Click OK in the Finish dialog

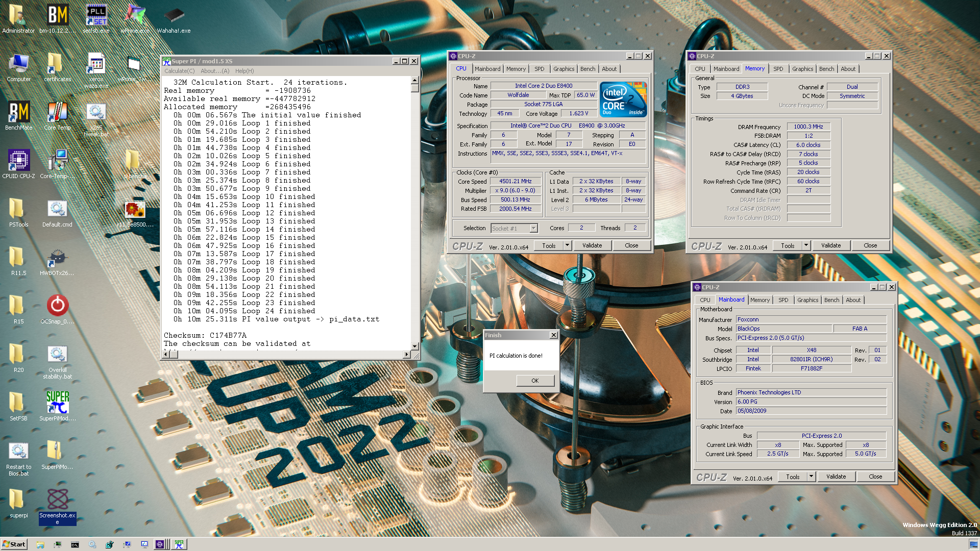tap(535, 381)
